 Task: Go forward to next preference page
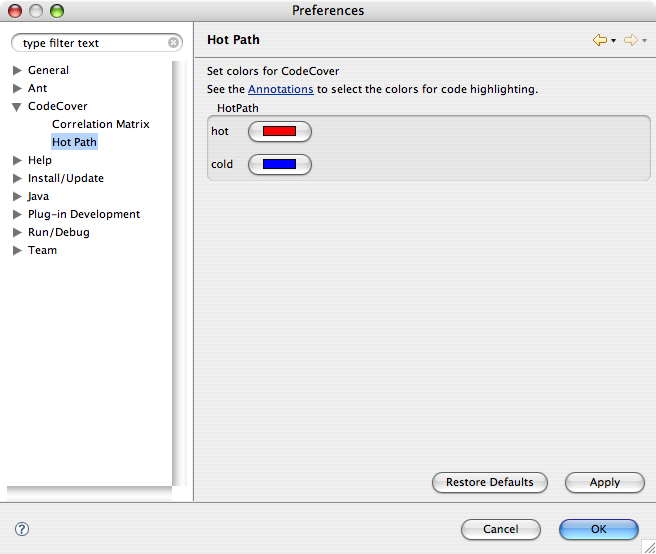coord(631,40)
